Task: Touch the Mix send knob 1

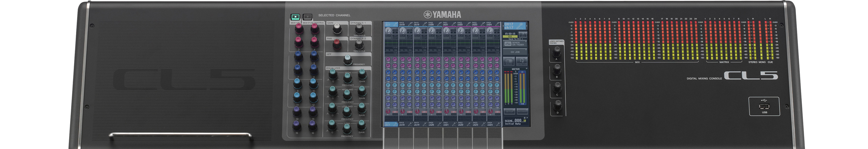Action: [x=299, y=29]
